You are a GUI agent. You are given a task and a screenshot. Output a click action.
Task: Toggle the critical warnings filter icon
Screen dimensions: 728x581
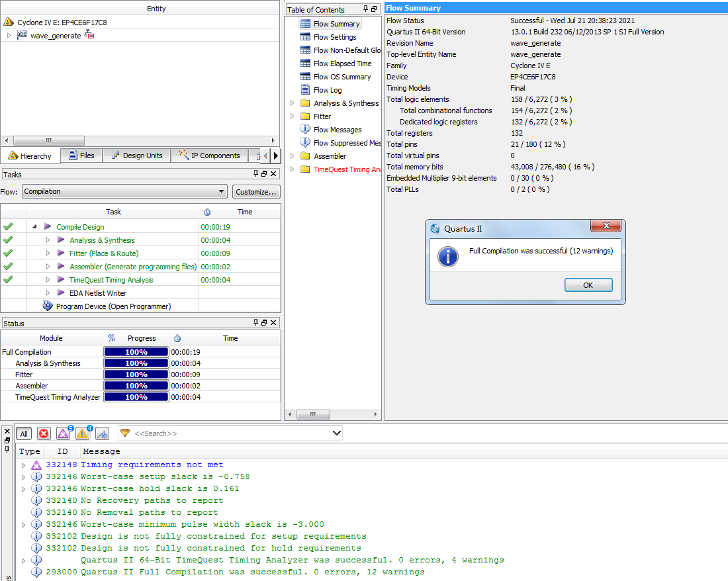click(63, 433)
